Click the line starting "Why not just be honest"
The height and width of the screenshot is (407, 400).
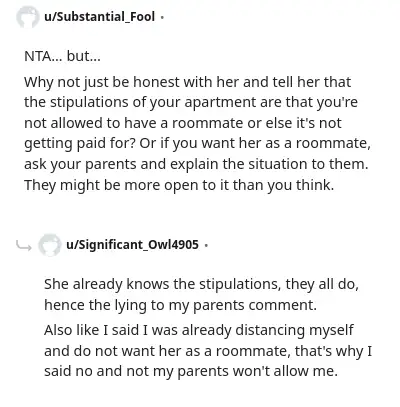pos(187,82)
